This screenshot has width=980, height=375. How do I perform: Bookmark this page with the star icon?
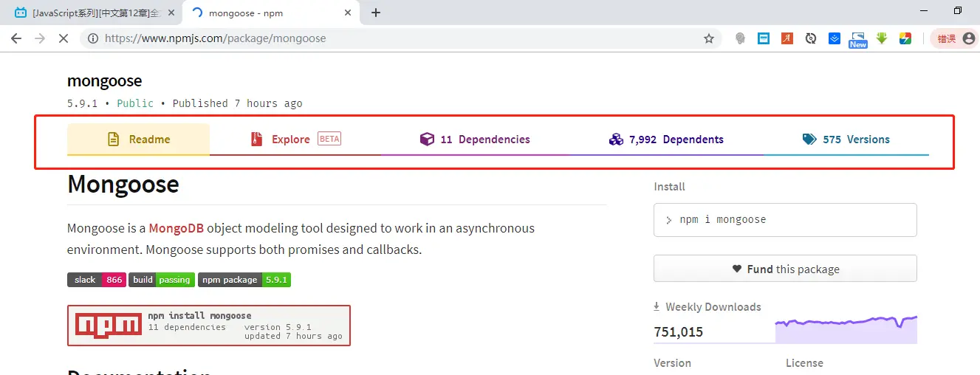point(709,38)
